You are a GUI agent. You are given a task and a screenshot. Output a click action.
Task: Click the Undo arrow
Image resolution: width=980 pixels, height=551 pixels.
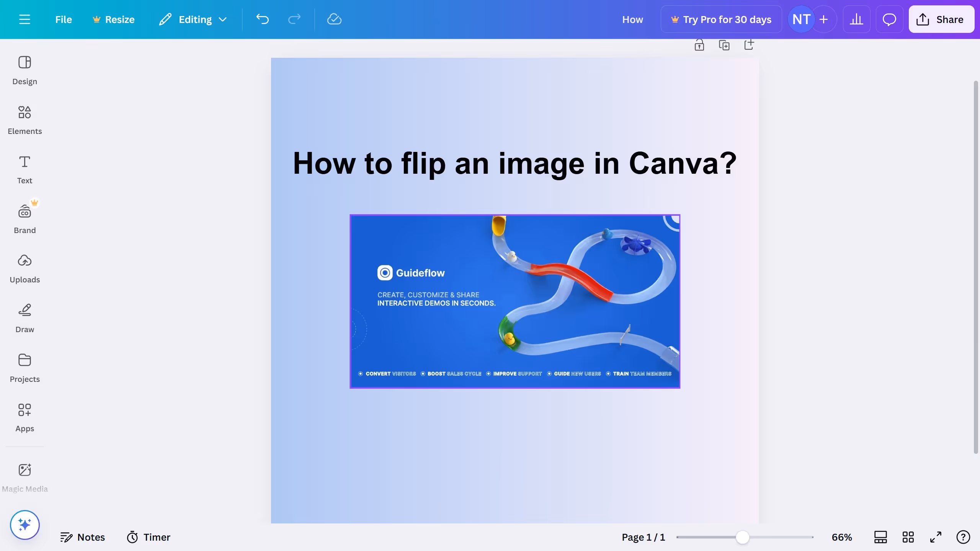coord(263,19)
